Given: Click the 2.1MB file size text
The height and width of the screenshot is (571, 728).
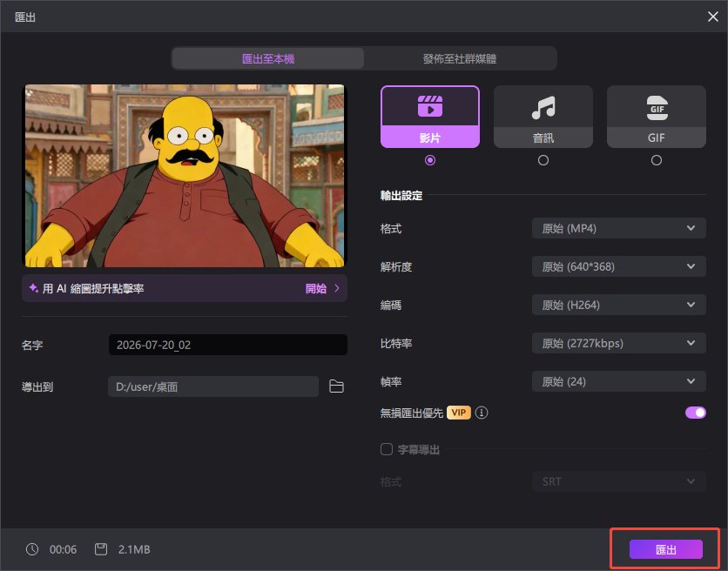Looking at the screenshot, I should tap(134, 549).
